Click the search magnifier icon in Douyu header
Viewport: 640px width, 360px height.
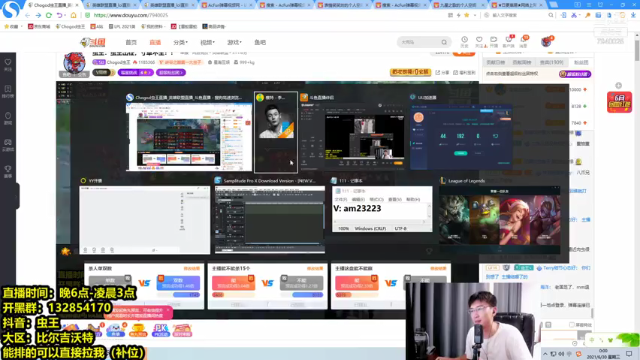[x=444, y=42]
